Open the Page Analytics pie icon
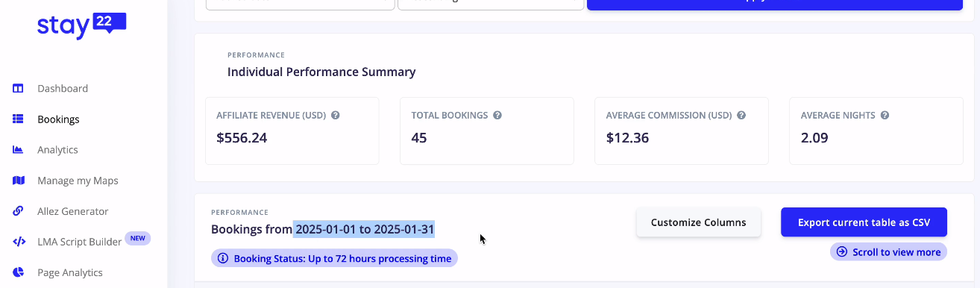The image size is (980, 288). tap(19, 272)
